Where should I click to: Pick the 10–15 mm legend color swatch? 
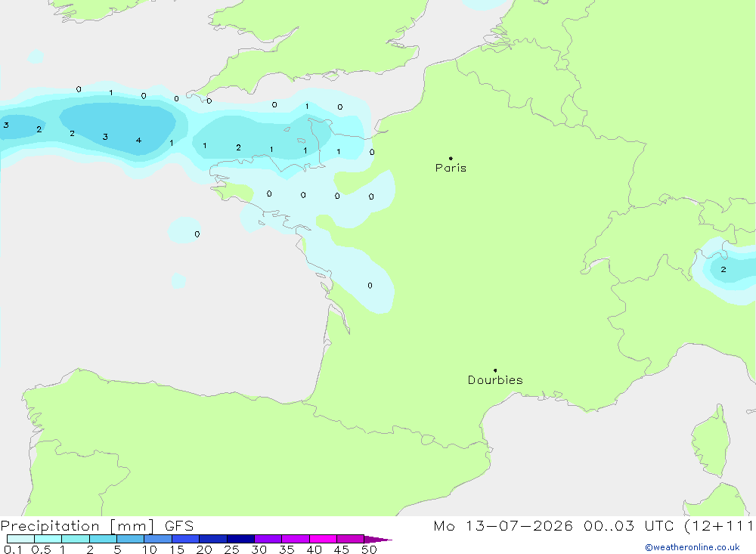coord(158,539)
